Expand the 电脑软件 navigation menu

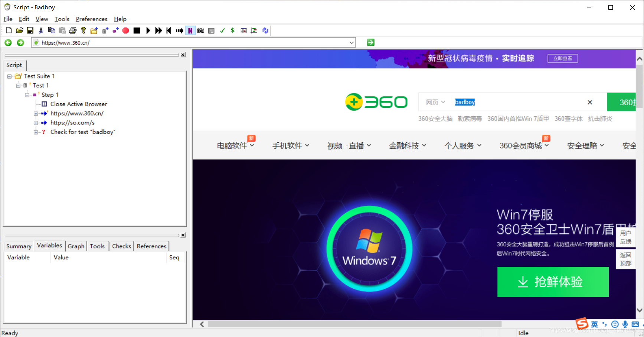[x=236, y=146]
